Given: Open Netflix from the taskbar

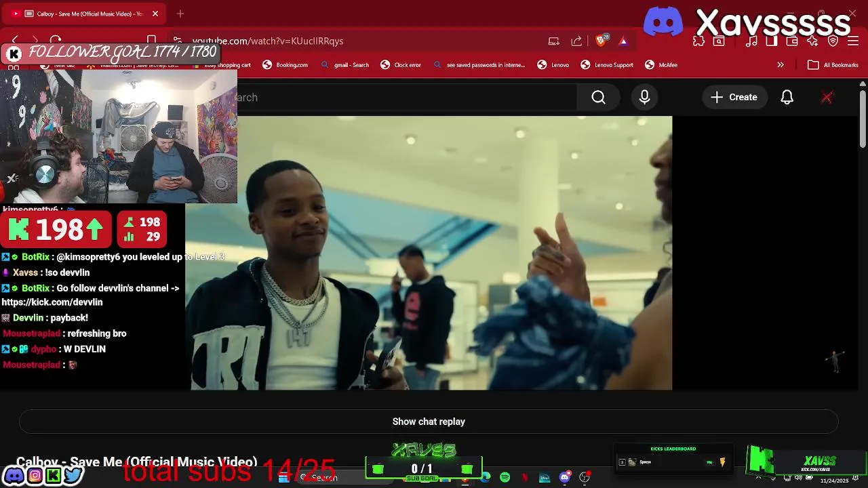Looking at the screenshot, I should click(525, 478).
